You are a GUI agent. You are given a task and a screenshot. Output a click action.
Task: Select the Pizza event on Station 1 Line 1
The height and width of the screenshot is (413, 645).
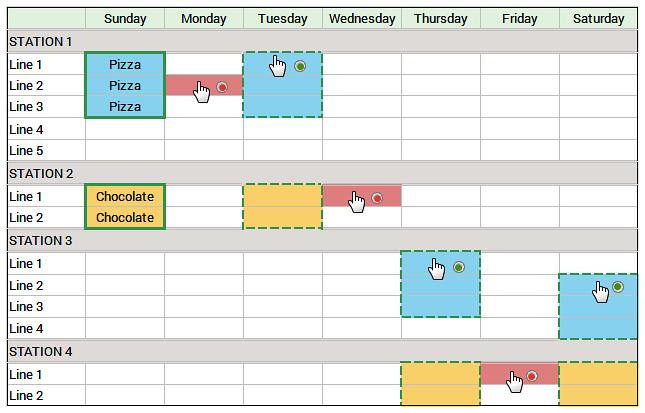click(125, 64)
